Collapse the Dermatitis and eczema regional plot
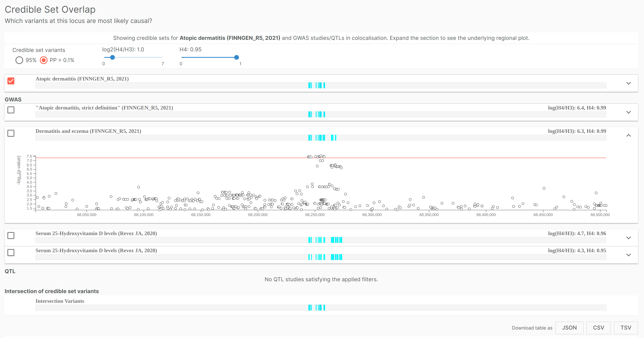 point(629,136)
